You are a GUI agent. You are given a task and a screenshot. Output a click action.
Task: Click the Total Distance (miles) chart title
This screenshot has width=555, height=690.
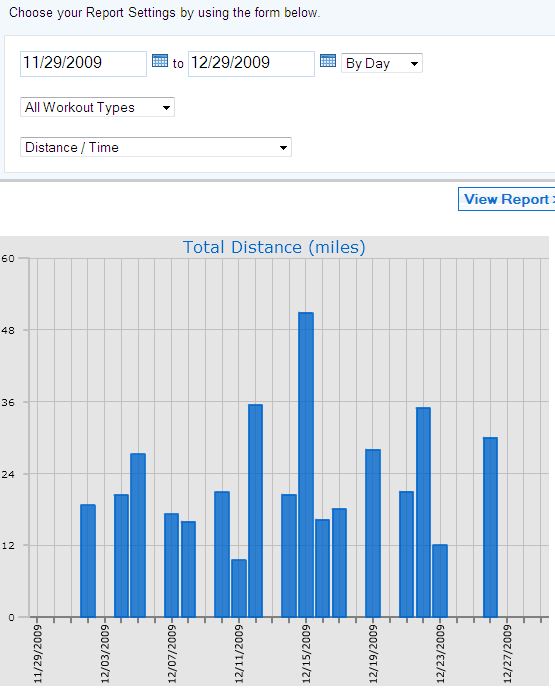tap(274, 247)
